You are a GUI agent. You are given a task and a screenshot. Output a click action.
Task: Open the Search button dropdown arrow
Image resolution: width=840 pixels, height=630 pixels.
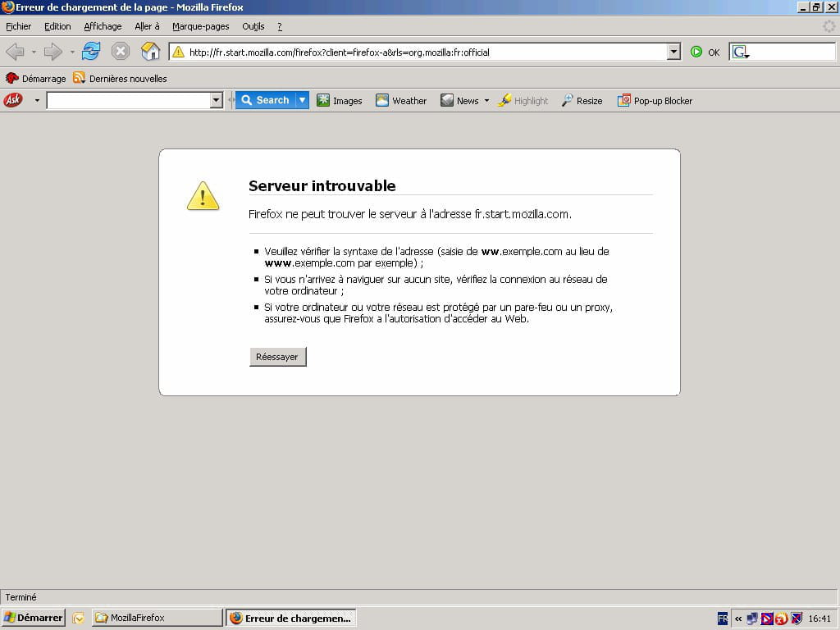pos(303,100)
